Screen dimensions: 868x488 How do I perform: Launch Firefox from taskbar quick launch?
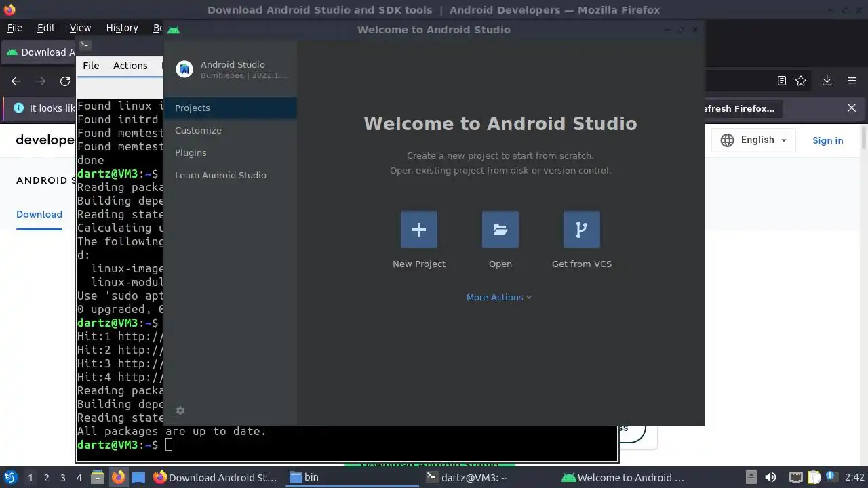pos(119,478)
